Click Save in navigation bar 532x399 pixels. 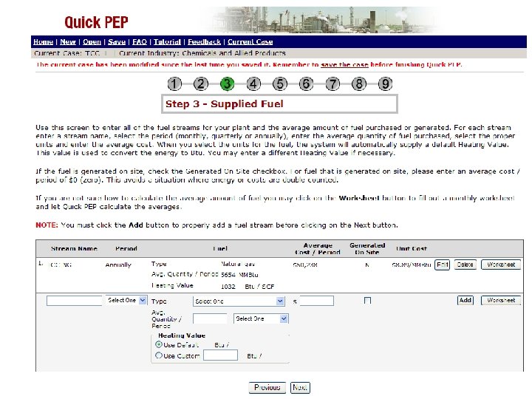117,41
